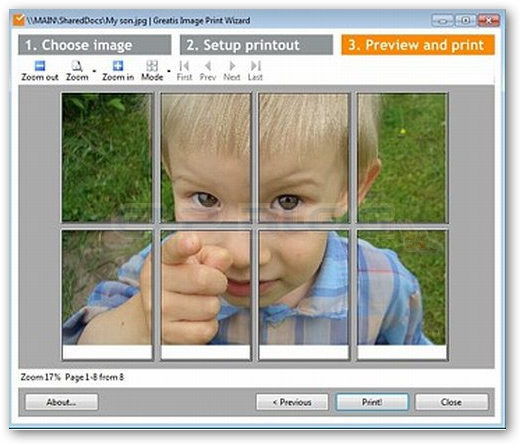Select the top-left page preview tile
520x444 pixels.
pos(107,158)
